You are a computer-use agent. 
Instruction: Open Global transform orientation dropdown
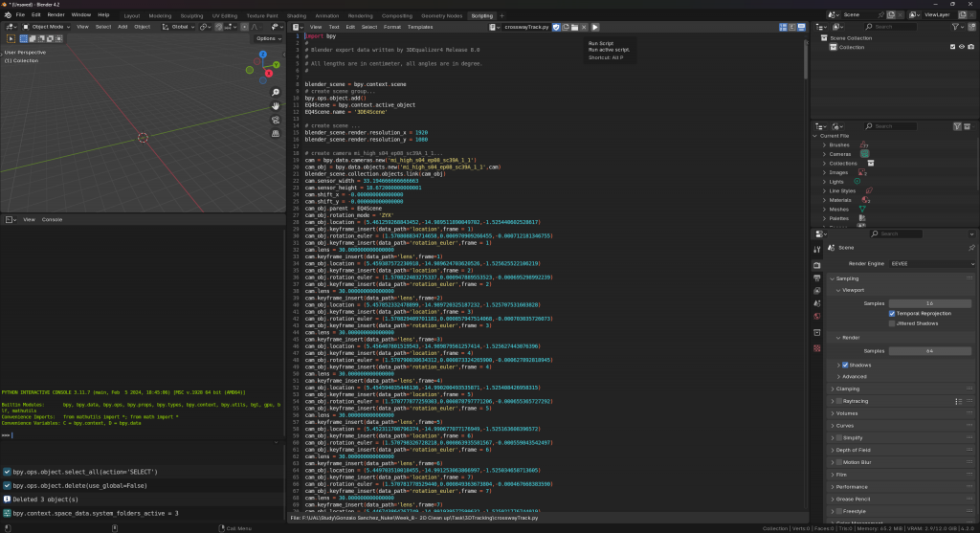pyautogui.click(x=178, y=27)
